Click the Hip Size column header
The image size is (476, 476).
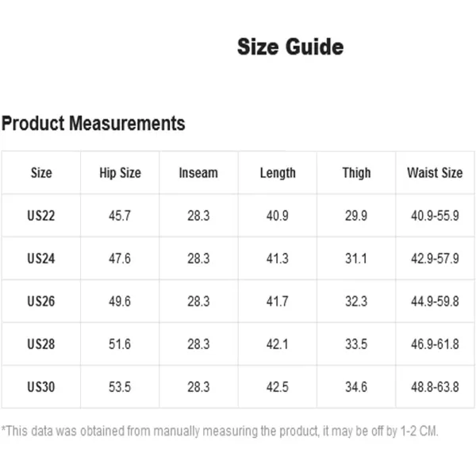pyautogui.click(x=121, y=173)
